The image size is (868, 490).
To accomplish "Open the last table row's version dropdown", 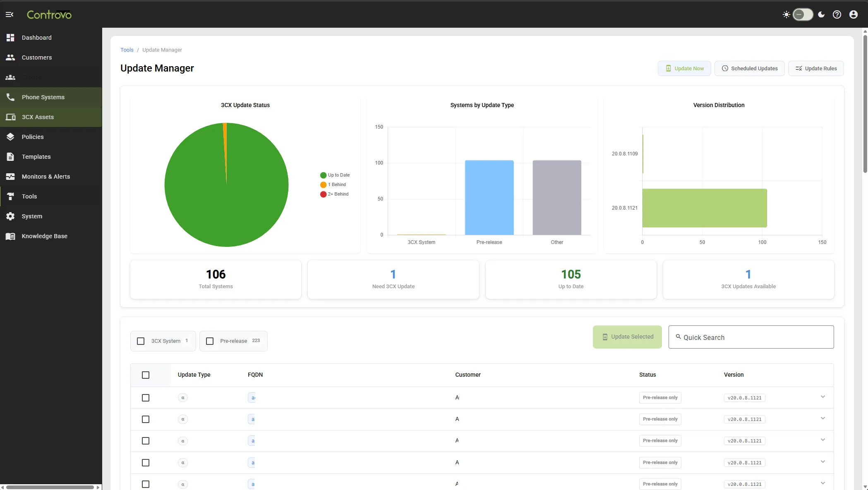I will (x=823, y=483).
